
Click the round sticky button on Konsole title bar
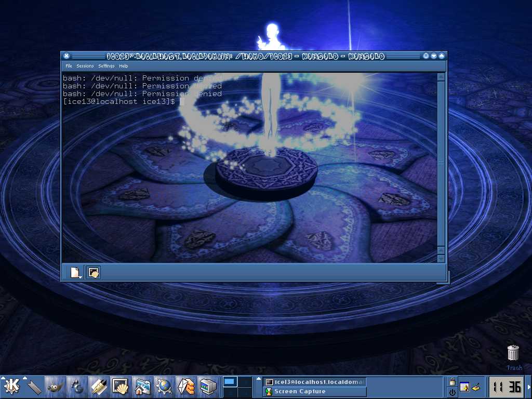(426, 56)
